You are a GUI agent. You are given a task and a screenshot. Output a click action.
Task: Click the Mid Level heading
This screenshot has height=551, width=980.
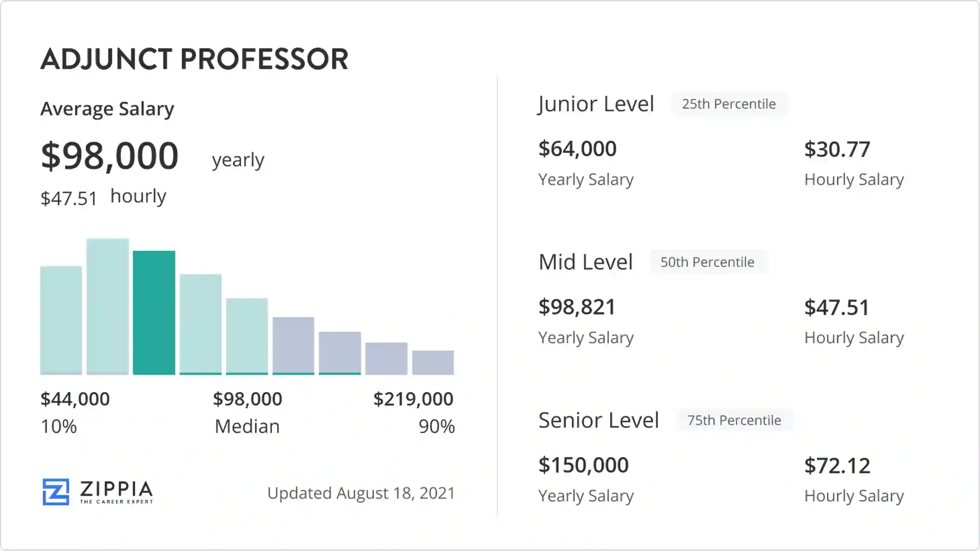(586, 262)
